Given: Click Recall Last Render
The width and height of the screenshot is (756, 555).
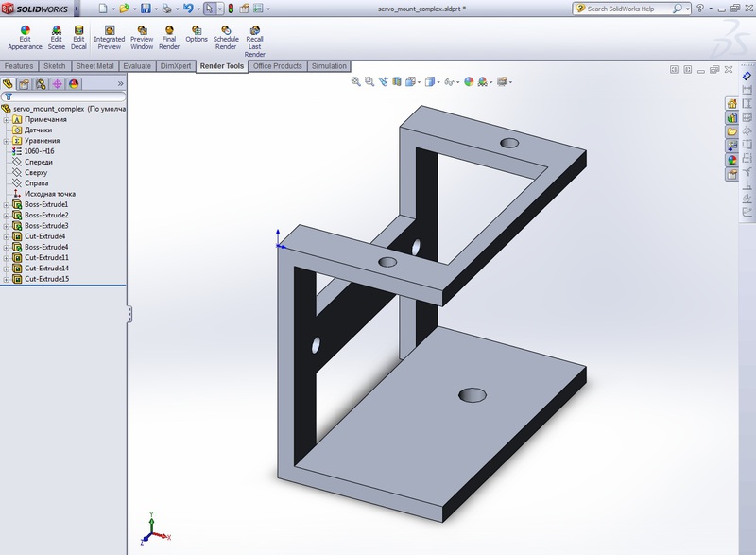Looking at the screenshot, I should point(254,42).
